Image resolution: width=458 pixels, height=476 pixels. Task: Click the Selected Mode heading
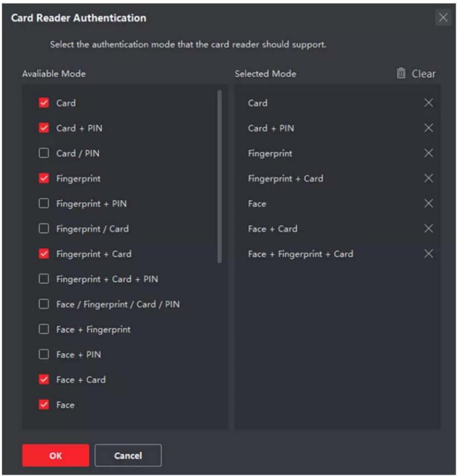pos(265,73)
